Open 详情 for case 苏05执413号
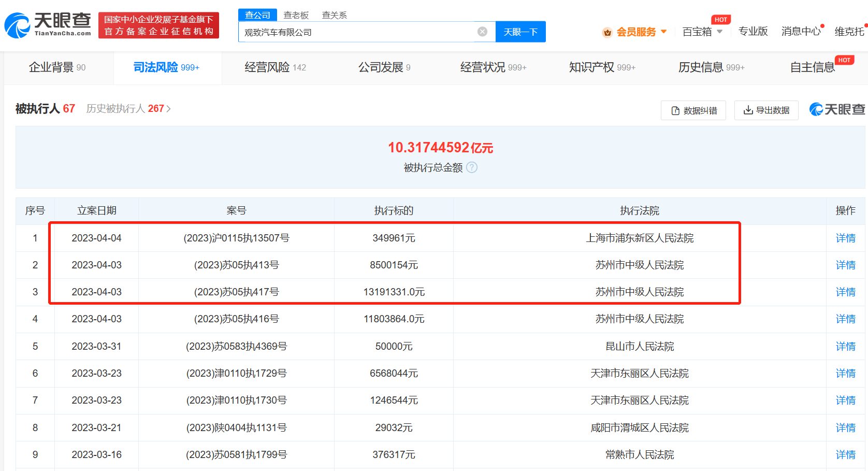This screenshot has height=471, width=868. pyautogui.click(x=845, y=265)
